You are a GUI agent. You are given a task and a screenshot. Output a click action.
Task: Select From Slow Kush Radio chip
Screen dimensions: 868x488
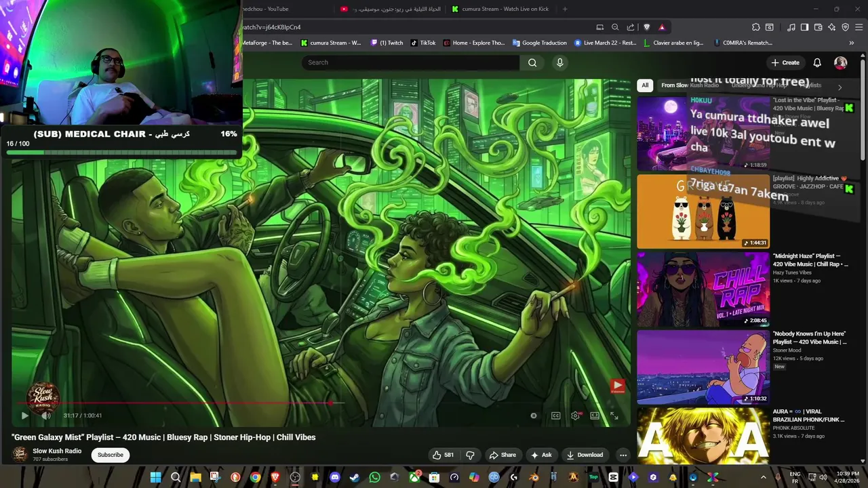690,85
